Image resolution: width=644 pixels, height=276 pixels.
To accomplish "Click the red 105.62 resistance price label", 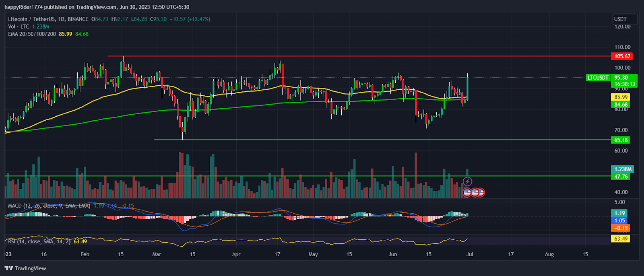I will [x=623, y=56].
